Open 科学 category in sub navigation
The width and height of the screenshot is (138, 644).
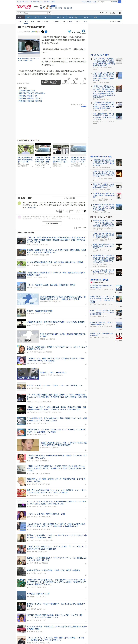point(71,21)
